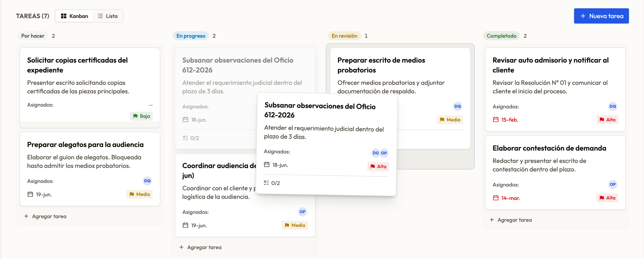Click calendar icon next to 19-jun. in Preparar alegatos
The image size is (644, 259).
[30, 194]
